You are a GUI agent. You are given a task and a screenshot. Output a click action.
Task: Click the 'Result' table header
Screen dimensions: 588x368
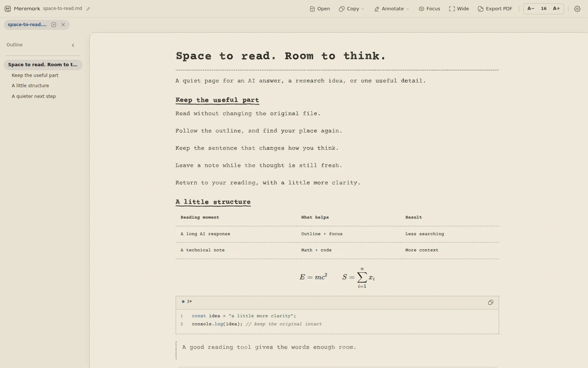(x=413, y=217)
